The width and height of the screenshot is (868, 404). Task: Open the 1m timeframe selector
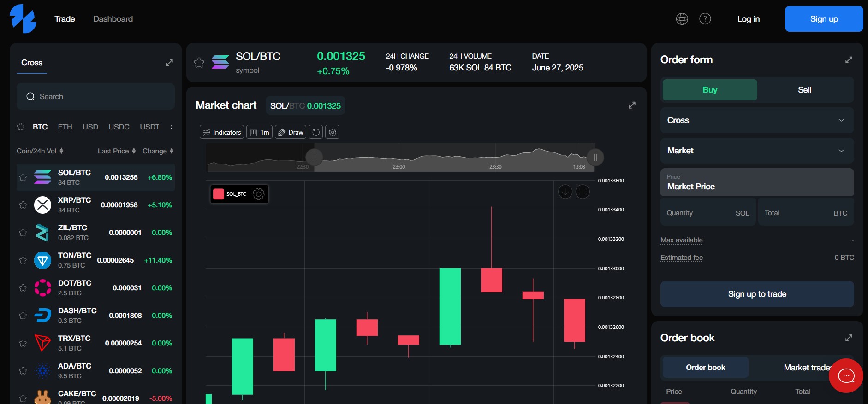[x=260, y=132]
